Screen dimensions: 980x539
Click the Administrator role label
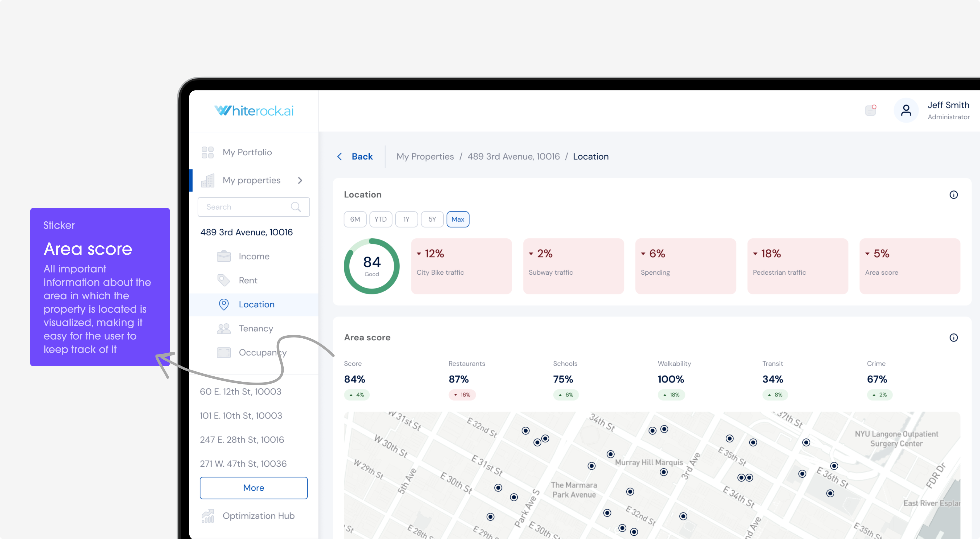point(948,117)
